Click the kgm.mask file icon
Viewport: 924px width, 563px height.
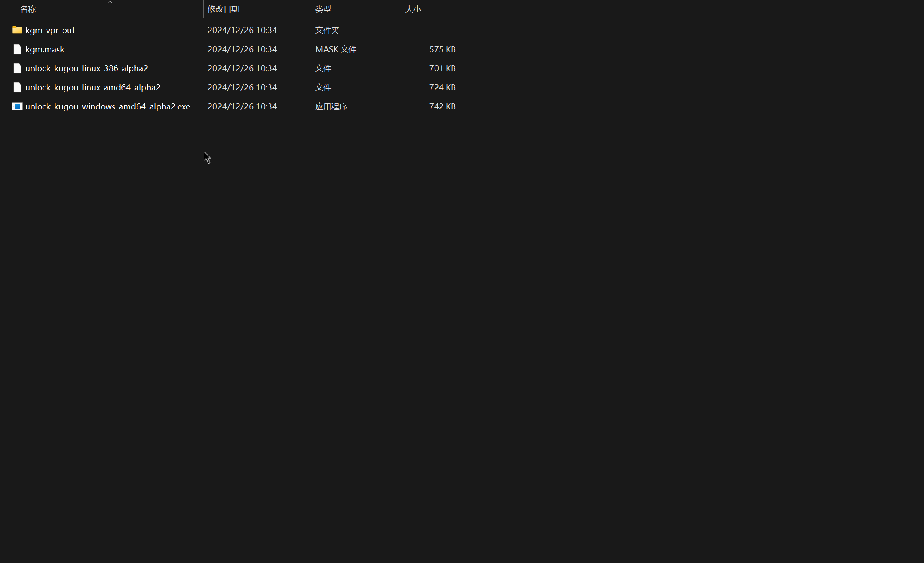pos(17,49)
